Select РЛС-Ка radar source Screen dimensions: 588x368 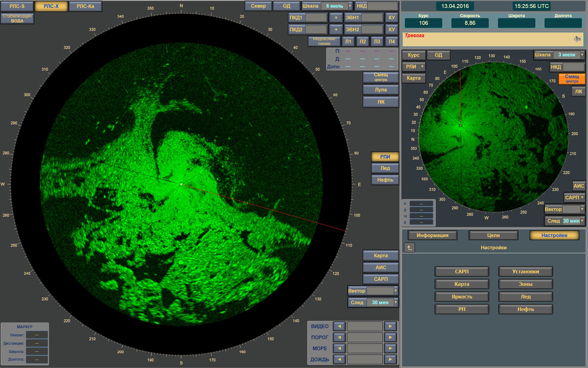[85, 6]
